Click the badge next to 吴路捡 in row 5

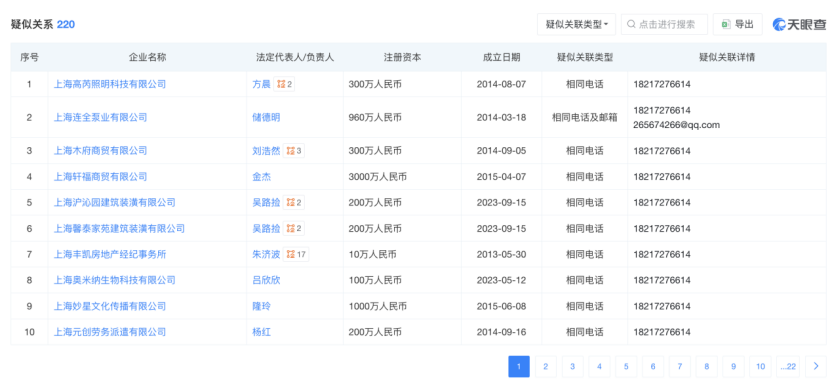click(x=294, y=202)
